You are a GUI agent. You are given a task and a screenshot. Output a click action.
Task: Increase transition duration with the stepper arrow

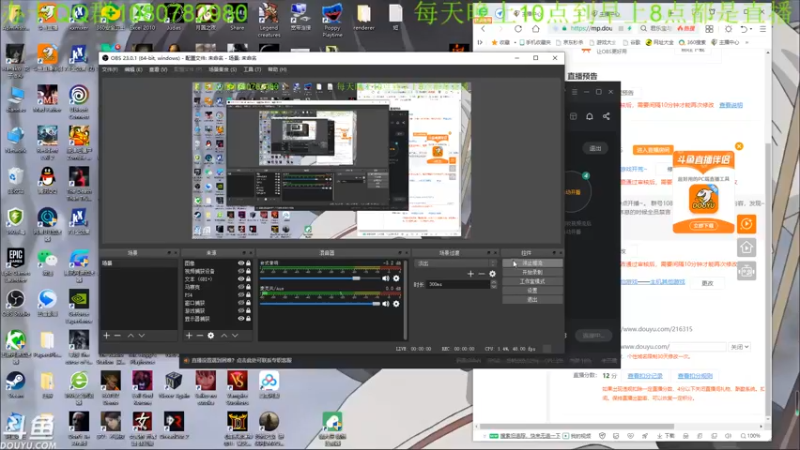pyautogui.click(x=493, y=282)
